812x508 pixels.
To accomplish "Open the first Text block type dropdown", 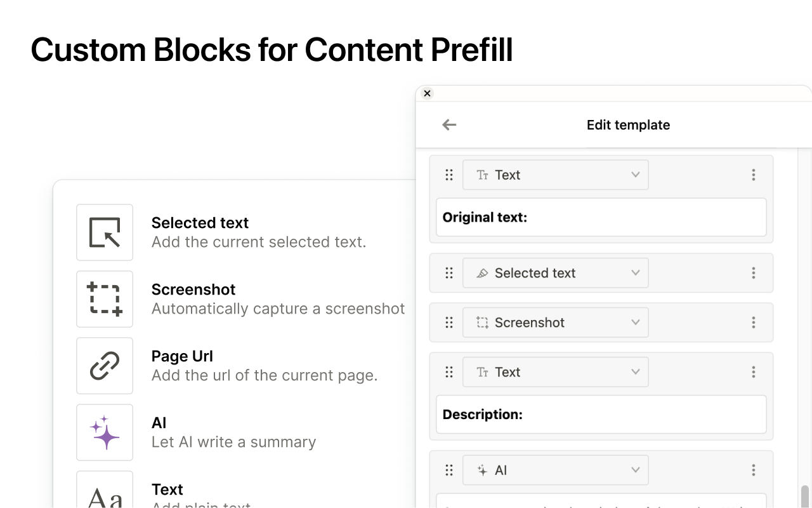I will (556, 175).
